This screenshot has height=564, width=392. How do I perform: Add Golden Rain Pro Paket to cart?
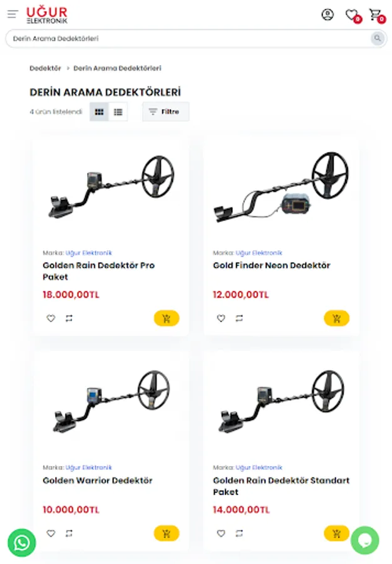coord(167,318)
